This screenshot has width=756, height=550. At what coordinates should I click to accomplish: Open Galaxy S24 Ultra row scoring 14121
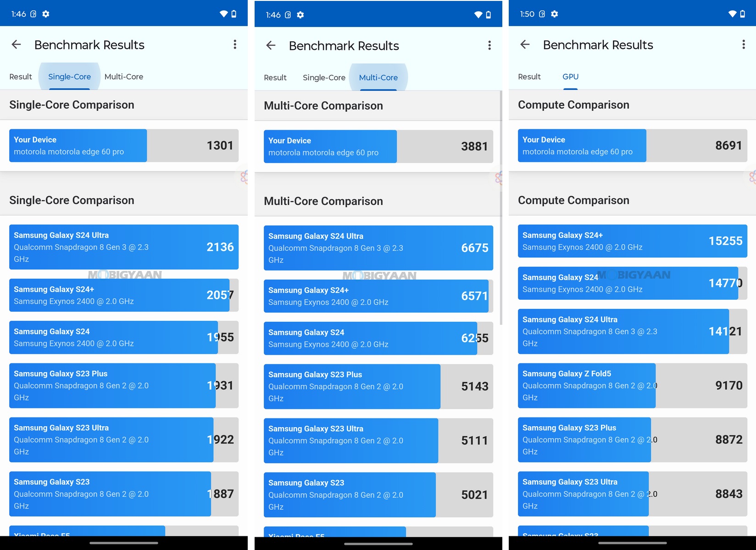pos(633,331)
